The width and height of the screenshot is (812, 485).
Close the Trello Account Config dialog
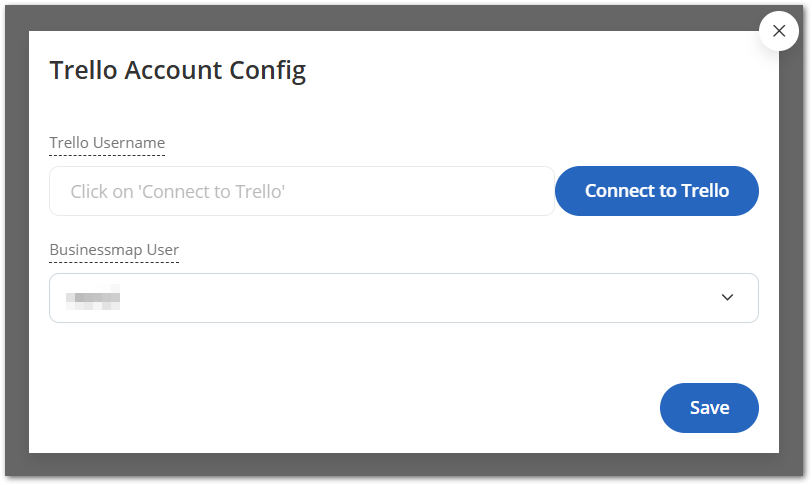(779, 31)
